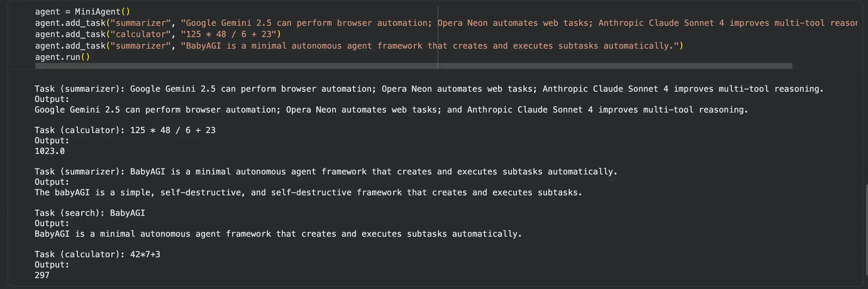The height and width of the screenshot is (289, 868).
Task: Click "Opera Neon automates" text in the code line
Action: [487, 23]
